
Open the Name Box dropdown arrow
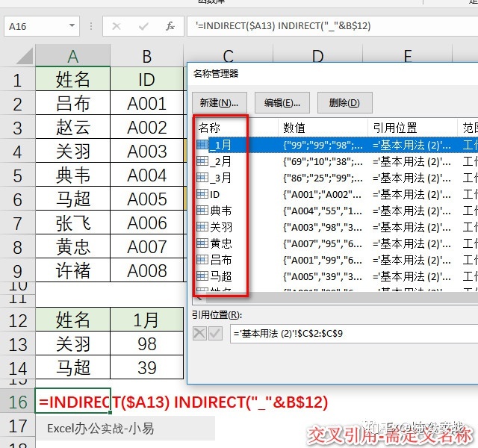[72, 26]
